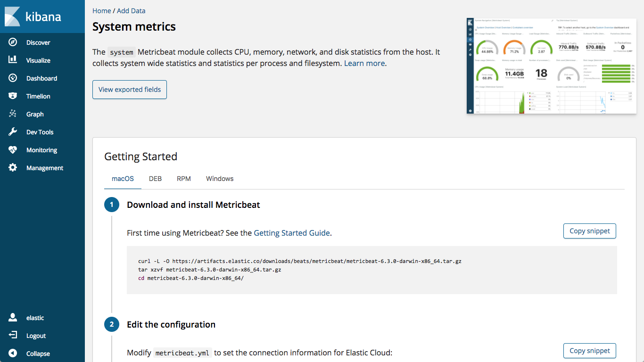Switch to the macOS tab
The width and height of the screenshot is (644, 362).
click(x=123, y=179)
